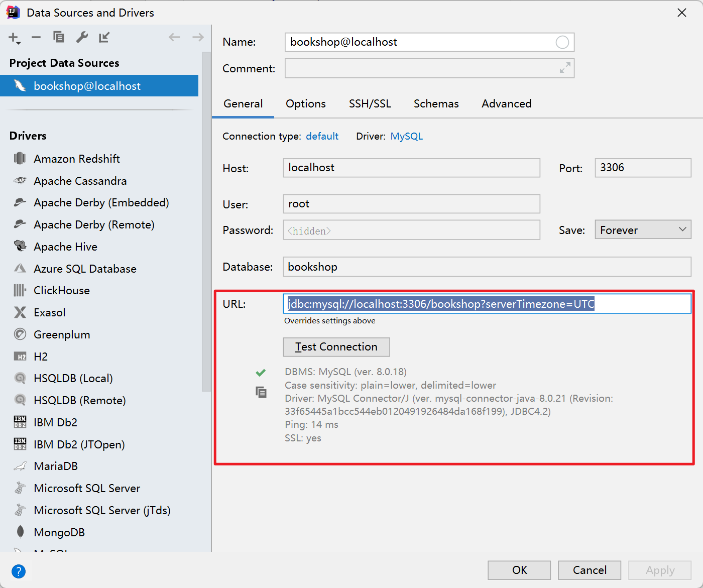The width and height of the screenshot is (703, 588).
Task: Change connection type via default link
Action: (322, 137)
